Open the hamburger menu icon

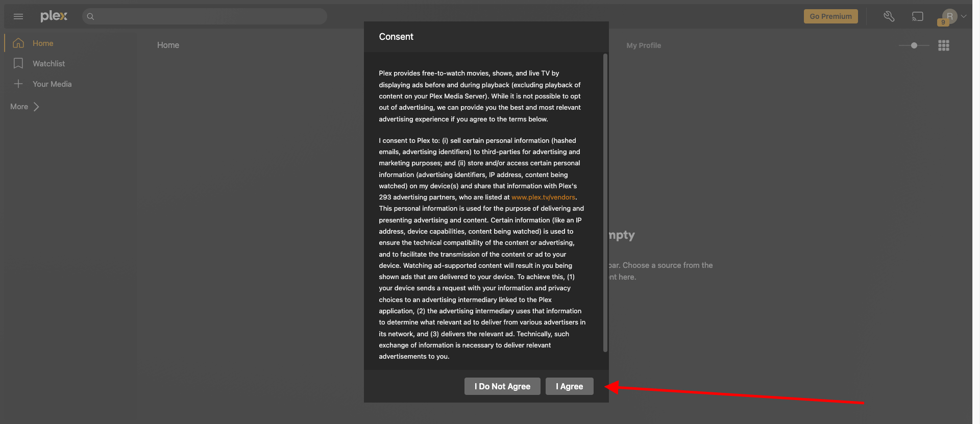point(18,16)
